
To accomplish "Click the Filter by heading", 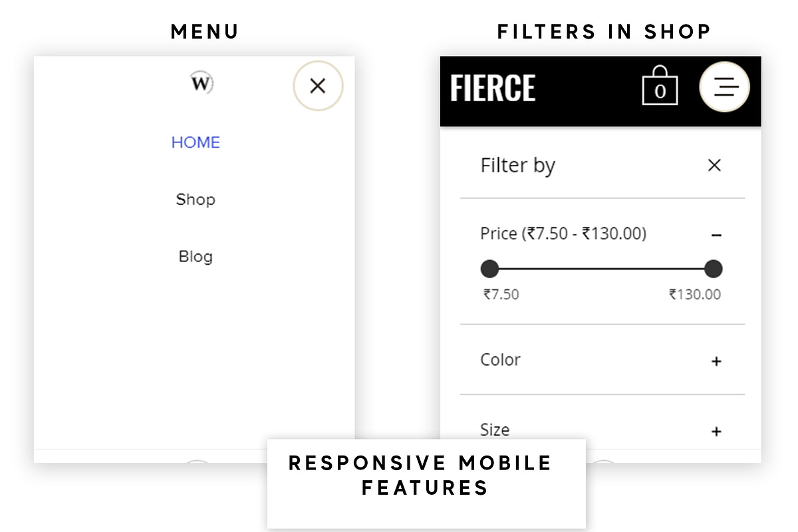I will tap(518, 165).
